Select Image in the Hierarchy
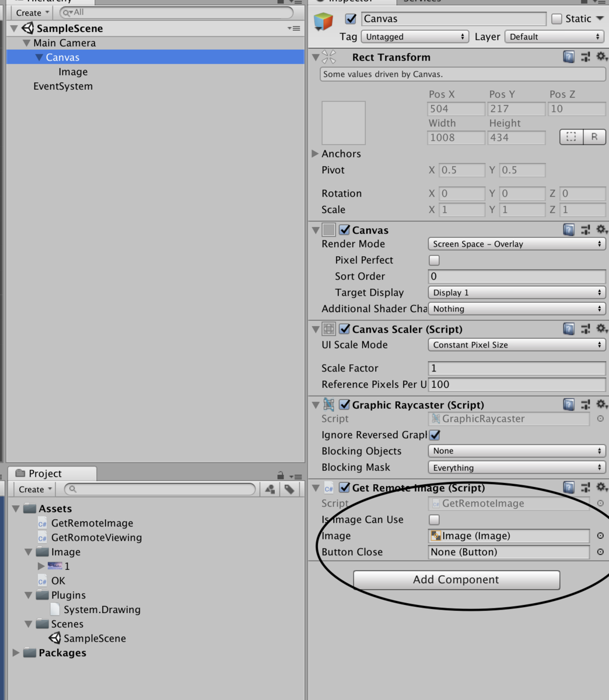This screenshot has height=700, width=609. click(73, 72)
